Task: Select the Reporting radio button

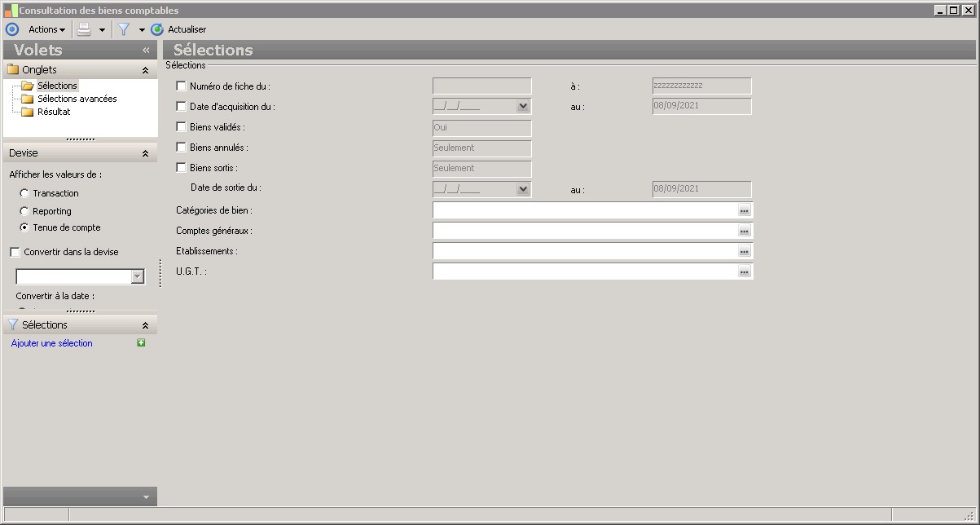Action: pos(24,211)
